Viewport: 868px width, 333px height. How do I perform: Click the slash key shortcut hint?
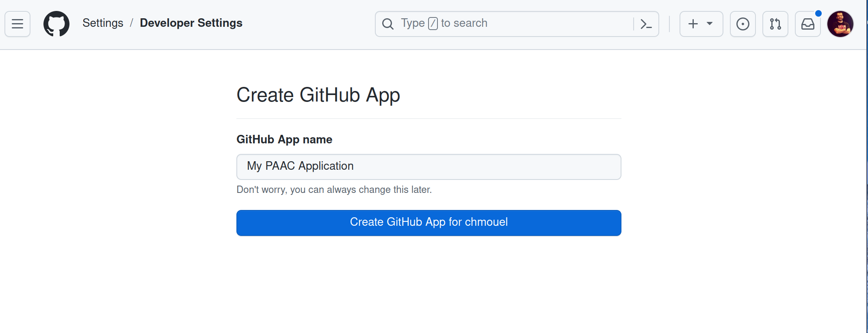[433, 24]
